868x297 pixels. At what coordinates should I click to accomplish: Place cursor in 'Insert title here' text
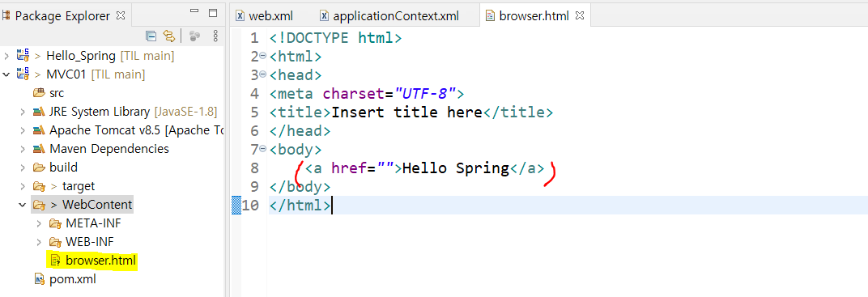[406, 112]
